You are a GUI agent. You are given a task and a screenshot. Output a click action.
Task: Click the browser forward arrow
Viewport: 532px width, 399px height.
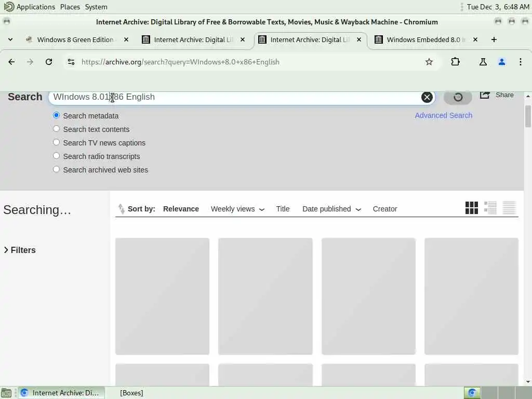click(30, 62)
